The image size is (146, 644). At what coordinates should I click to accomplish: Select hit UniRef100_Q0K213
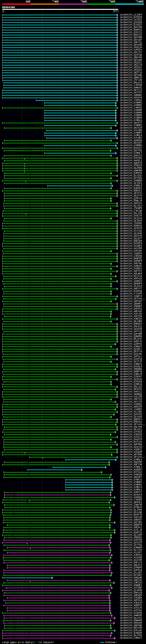131,156
